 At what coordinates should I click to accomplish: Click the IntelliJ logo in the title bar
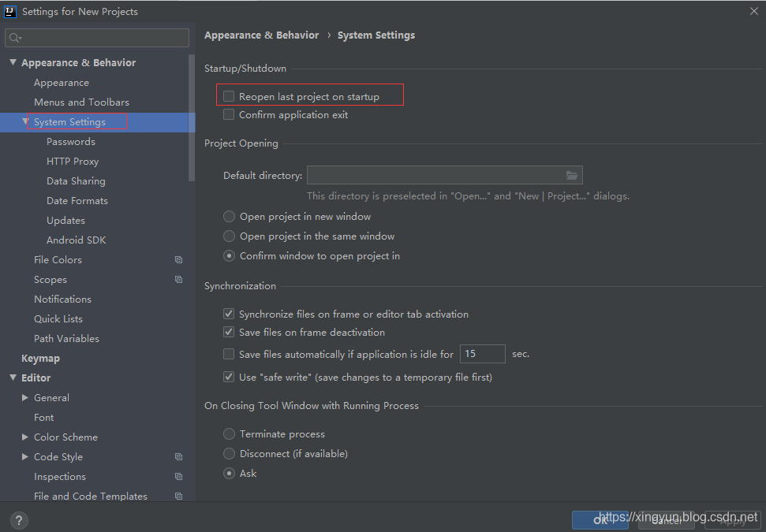coord(10,11)
